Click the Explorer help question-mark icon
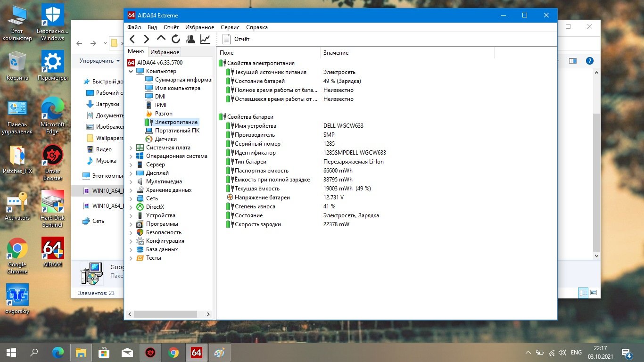The height and width of the screenshot is (362, 644). pos(589,61)
